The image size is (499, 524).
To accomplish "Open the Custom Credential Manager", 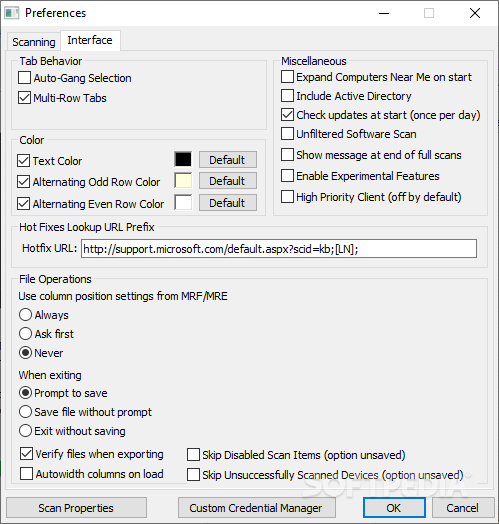I will click(256, 508).
